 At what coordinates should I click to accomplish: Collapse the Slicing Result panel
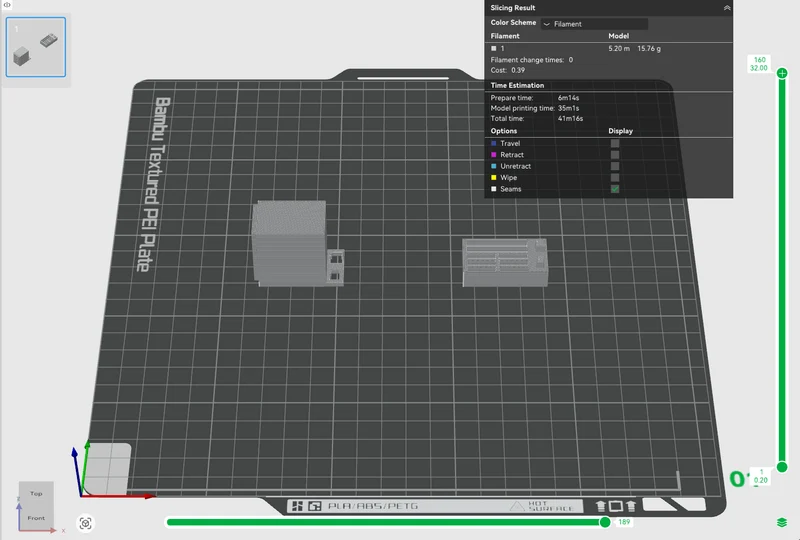coord(727,8)
